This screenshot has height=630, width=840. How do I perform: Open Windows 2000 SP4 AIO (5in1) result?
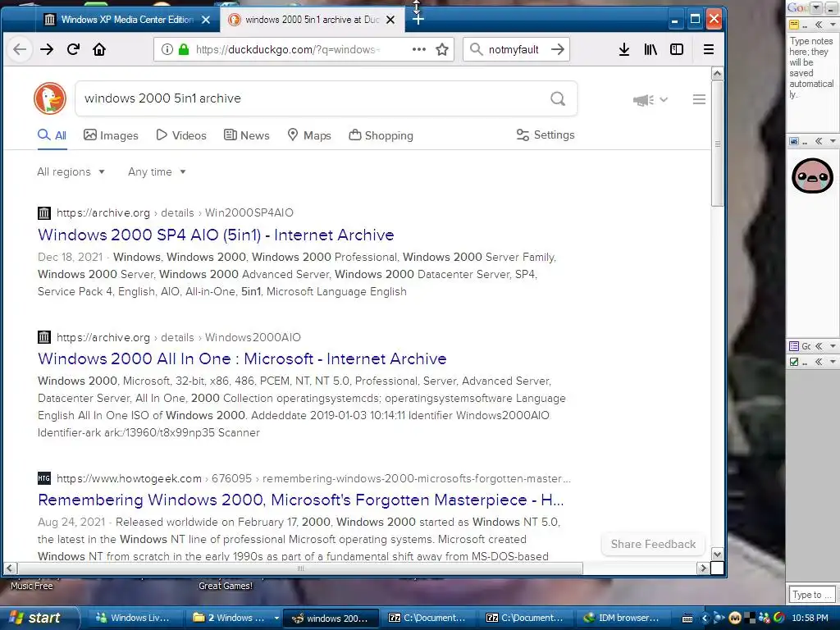coord(216,235)
